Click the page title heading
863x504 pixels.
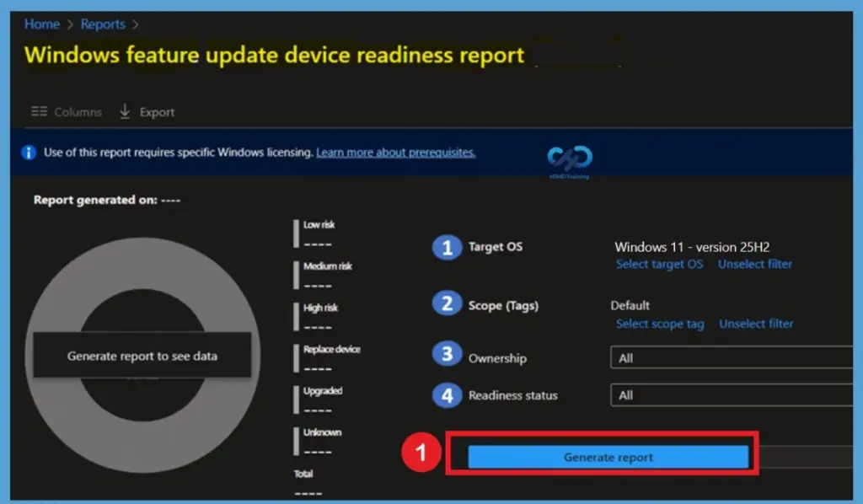(x=274, y=55)
